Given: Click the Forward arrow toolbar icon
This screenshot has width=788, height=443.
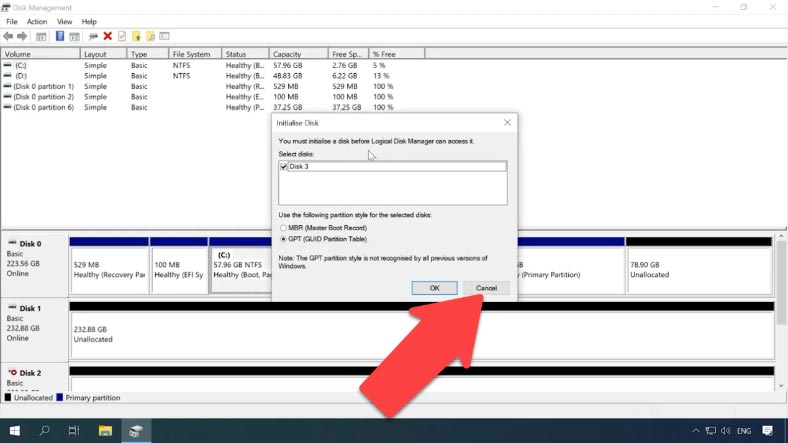Looking at the screenshot, I should click(22, 36).
